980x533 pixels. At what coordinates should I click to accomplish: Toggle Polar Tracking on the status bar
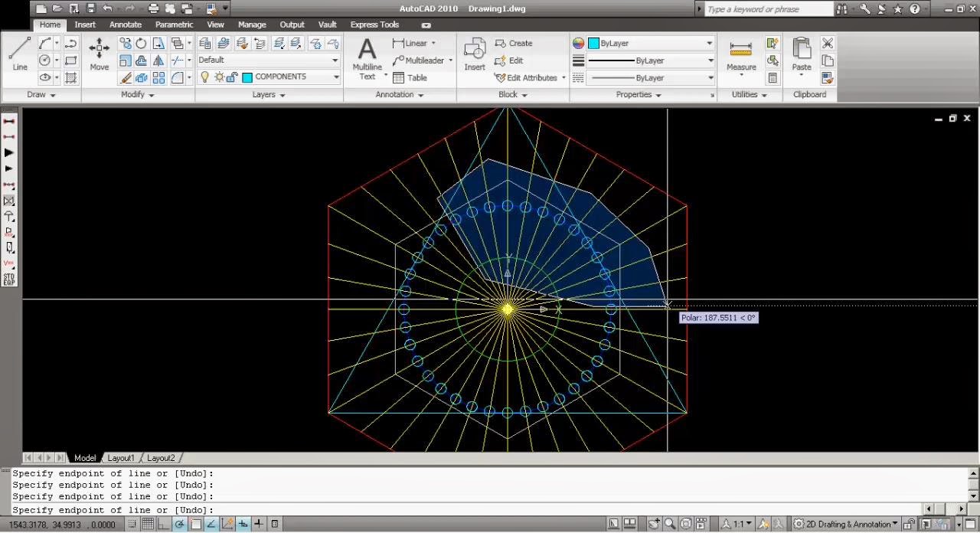180,525
